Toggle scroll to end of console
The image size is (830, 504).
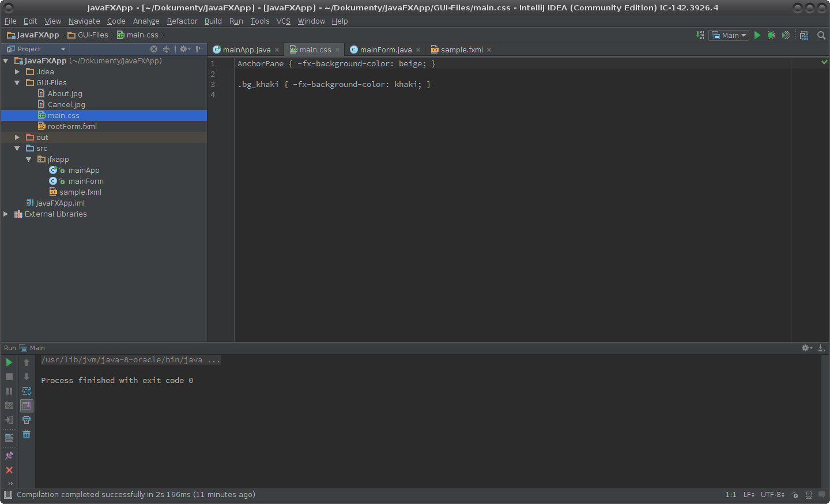(27, 406)
